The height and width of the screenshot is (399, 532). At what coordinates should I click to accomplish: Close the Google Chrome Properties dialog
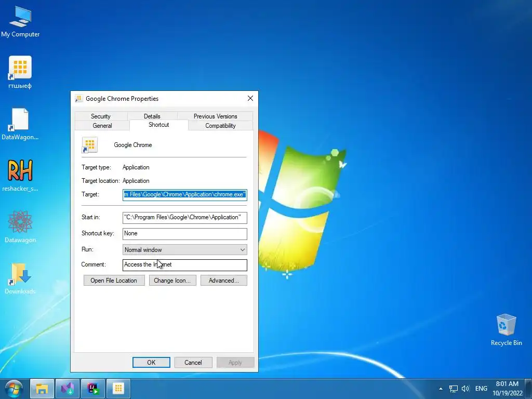point(250,98)
